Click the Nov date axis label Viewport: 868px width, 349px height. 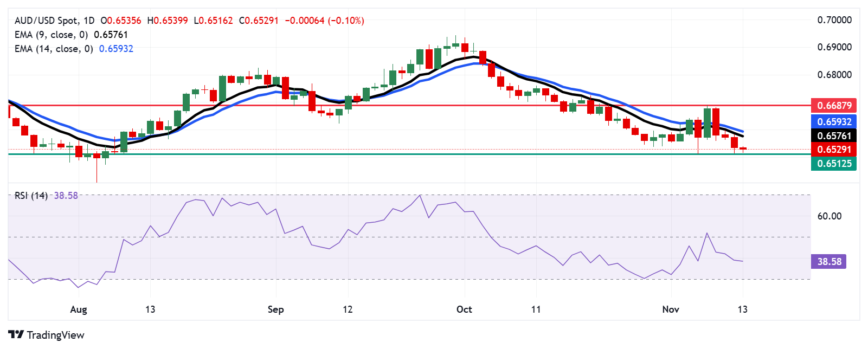tap(671, 309)
